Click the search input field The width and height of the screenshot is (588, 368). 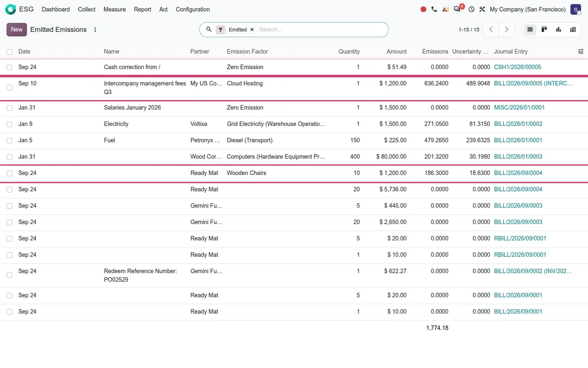tap(321, 29)
